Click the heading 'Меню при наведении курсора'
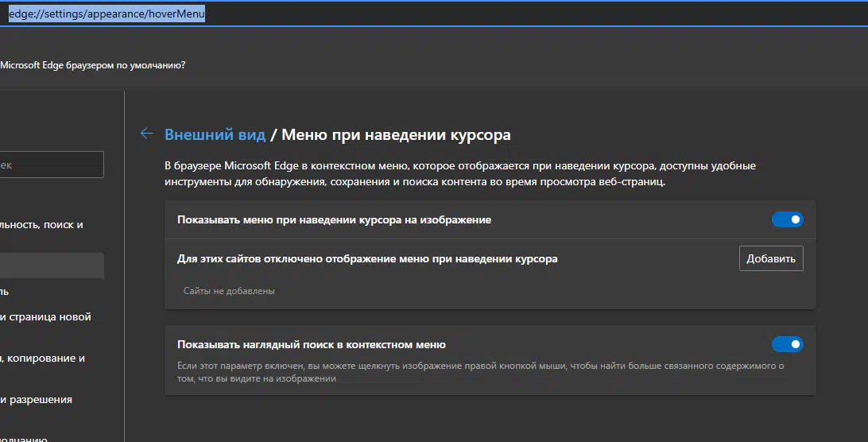The width and height of the screenshot is (868, 442). [396, 134]
